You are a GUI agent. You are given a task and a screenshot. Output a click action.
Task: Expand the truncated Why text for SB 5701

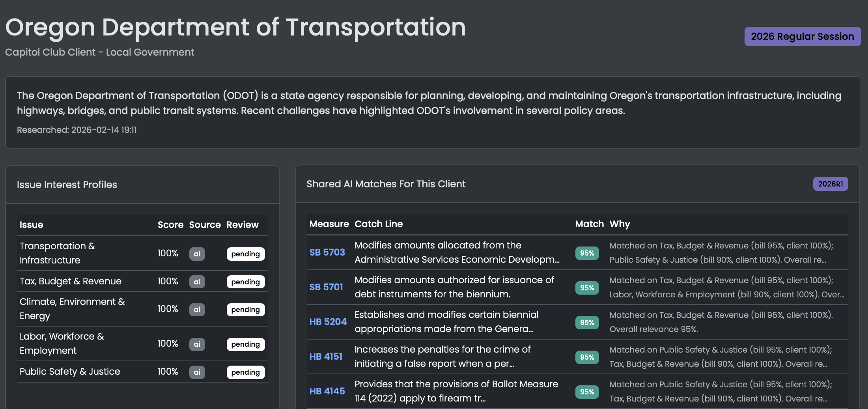coord(726,288)
